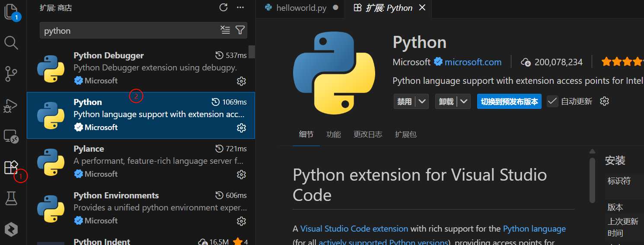644x245 pixels.
Task: Open the actively supported Python versions link
Action: pos(383,242)
